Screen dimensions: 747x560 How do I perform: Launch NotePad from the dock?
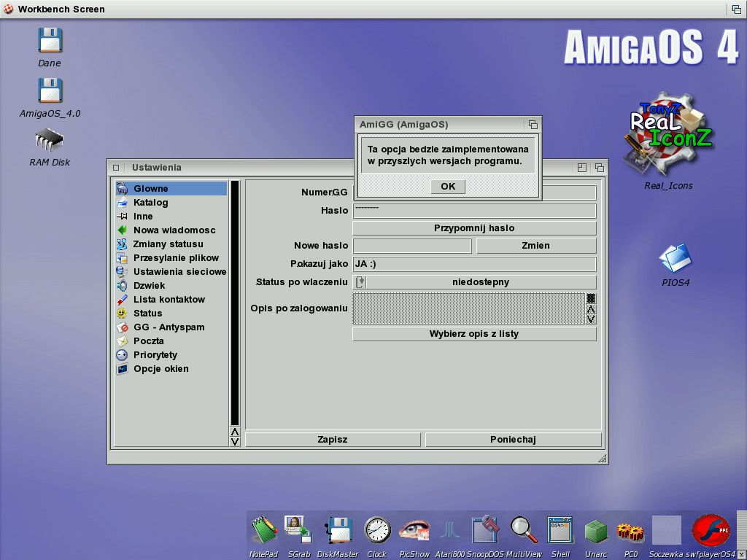[264, 530]
